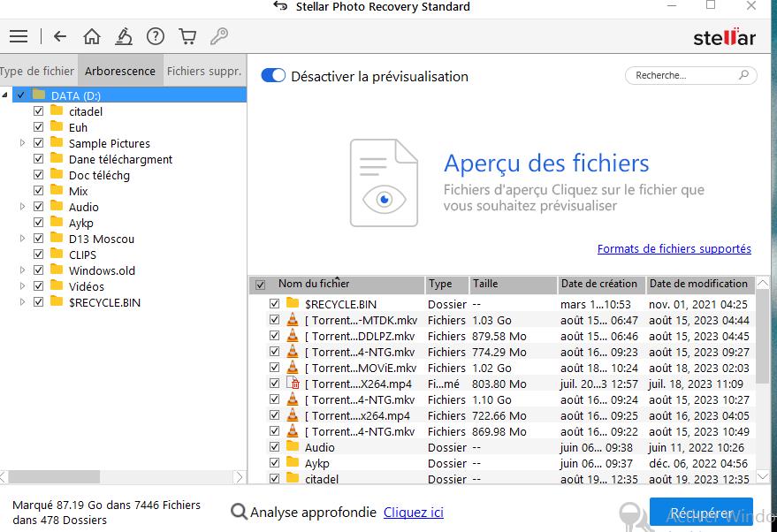Collapse the DATA (D:) root node

[5, 95]
